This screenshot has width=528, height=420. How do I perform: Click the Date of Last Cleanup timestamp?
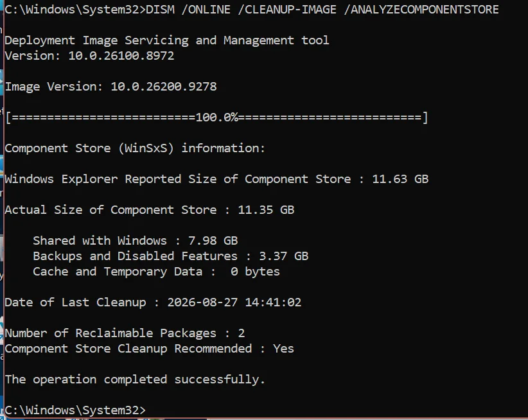click(234, 302)
